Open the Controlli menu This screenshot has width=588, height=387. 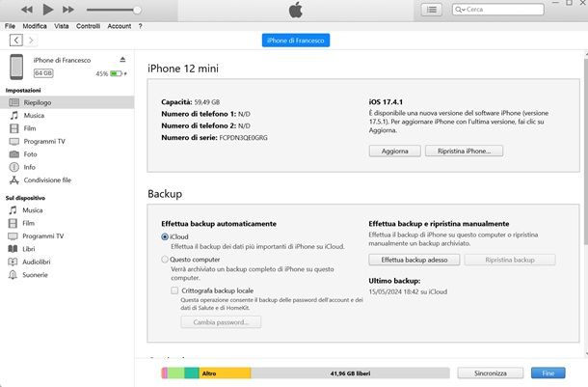coord(88,26)
